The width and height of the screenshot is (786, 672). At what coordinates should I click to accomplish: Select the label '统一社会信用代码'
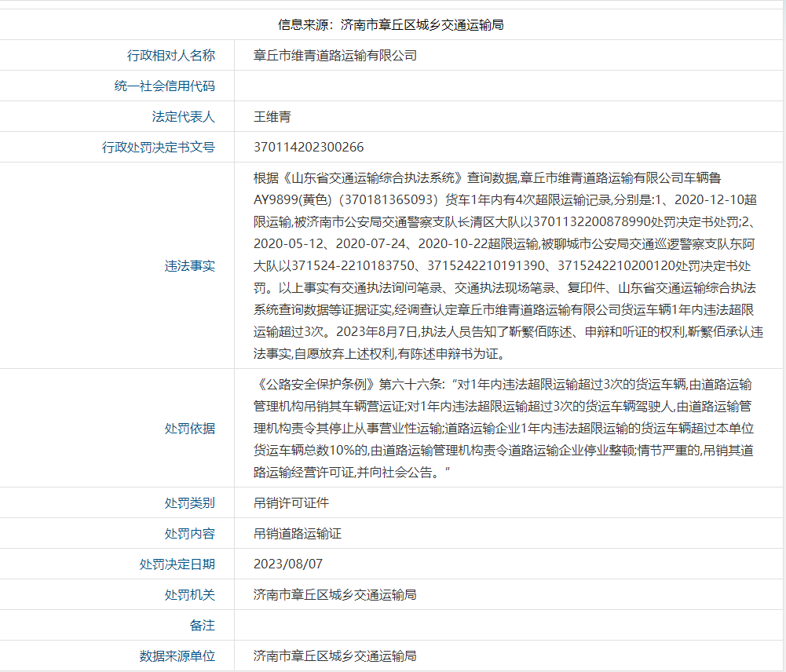click(x=164, y=86)
